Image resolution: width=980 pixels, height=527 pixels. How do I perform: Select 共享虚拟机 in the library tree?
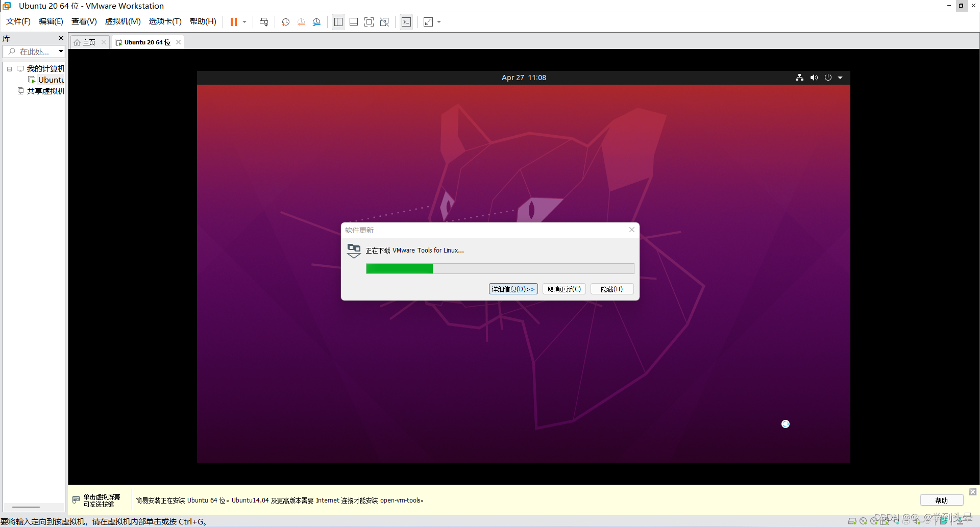(45, 91)
